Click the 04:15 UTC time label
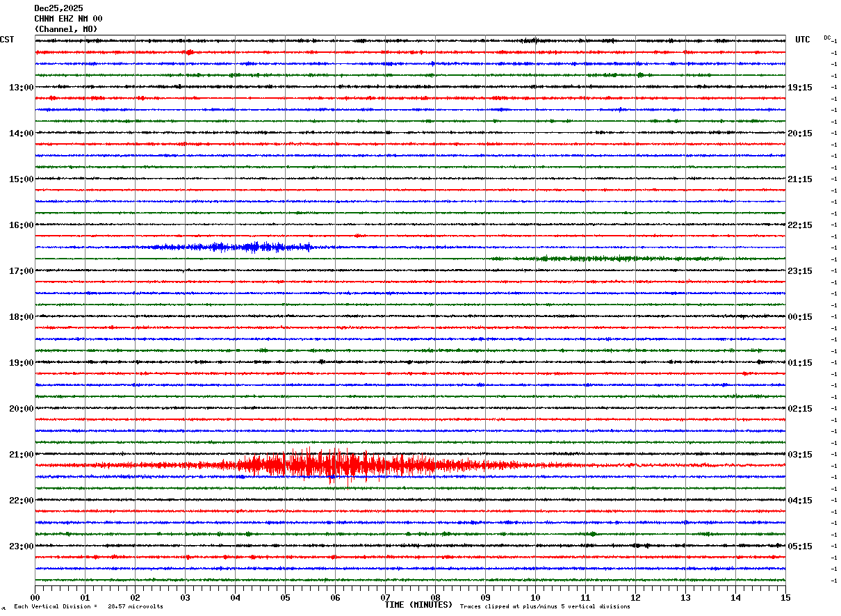Screen dimensions: 841x616 (799, 501)
